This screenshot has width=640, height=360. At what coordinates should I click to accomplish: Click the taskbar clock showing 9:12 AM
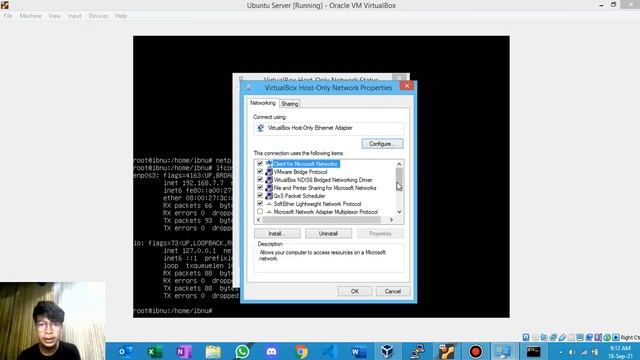(x=620, y=352)
